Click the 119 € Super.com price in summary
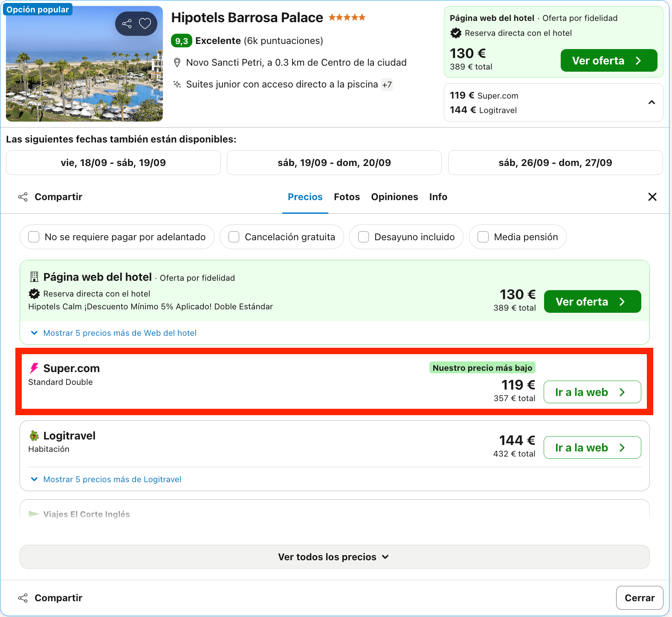 [484, 96]
